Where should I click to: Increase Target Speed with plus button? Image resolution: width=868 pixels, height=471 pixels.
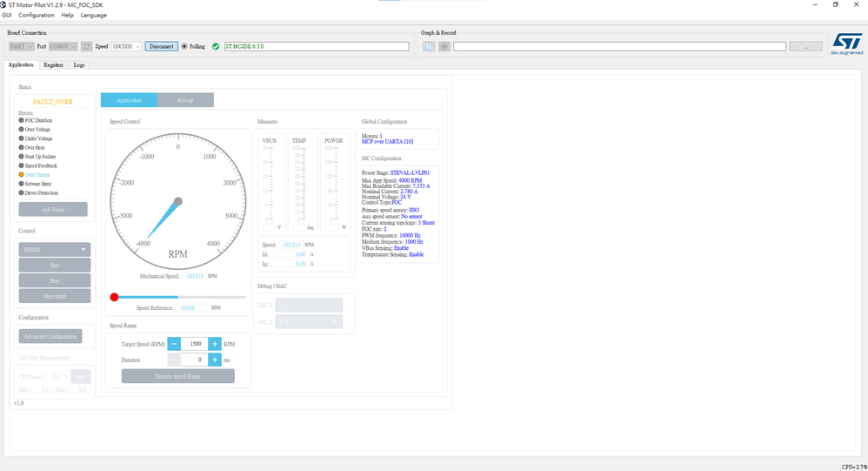(215, 344)
